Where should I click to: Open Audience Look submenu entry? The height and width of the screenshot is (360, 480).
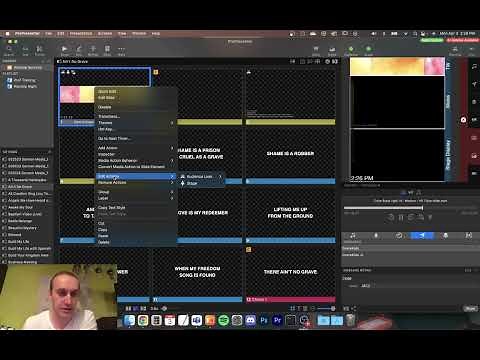point(201,176)
